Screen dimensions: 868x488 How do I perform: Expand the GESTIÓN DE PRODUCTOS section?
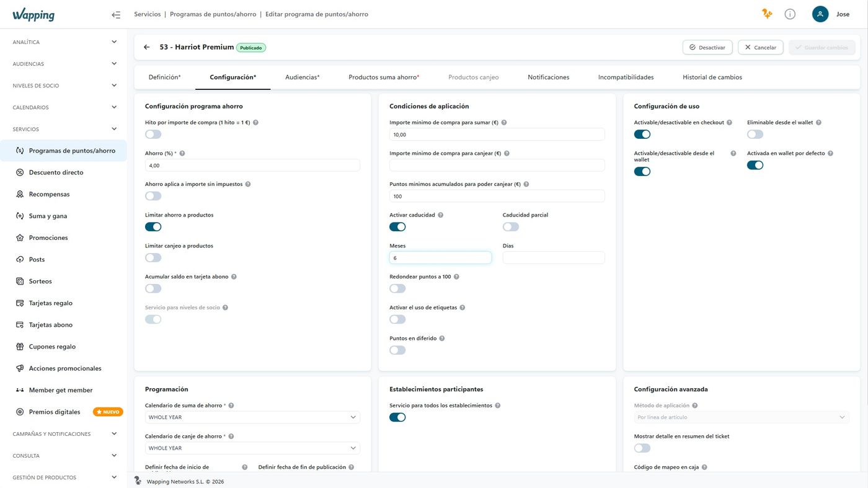point(64,477)
